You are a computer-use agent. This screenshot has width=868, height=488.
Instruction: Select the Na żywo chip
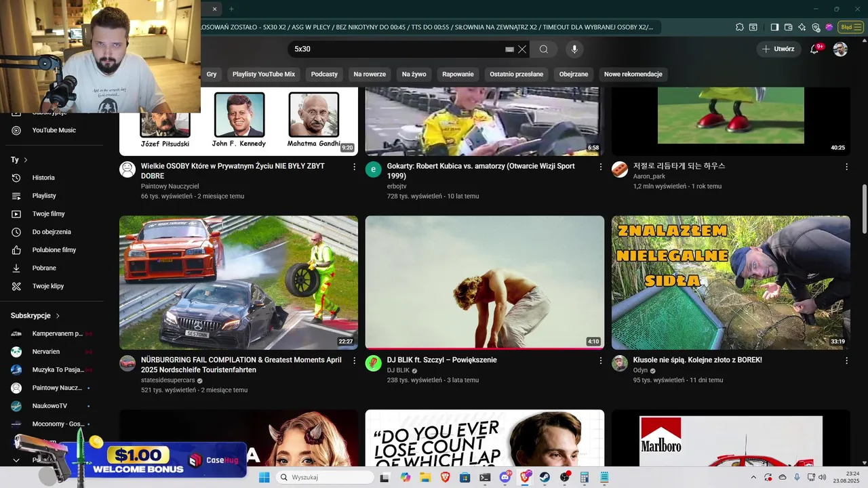(414, 74)
